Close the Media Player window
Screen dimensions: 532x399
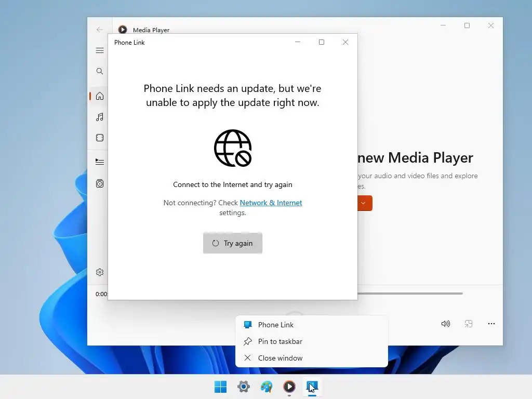coord(491,25)
